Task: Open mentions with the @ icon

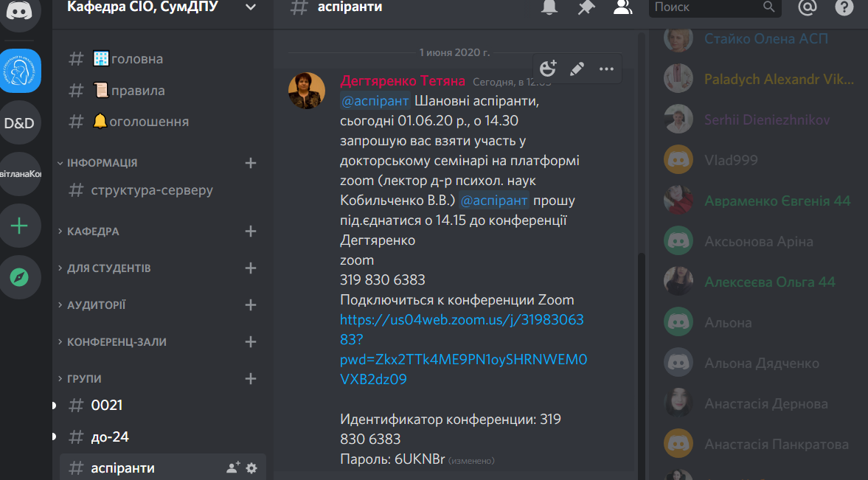Action: click(808, 7)
